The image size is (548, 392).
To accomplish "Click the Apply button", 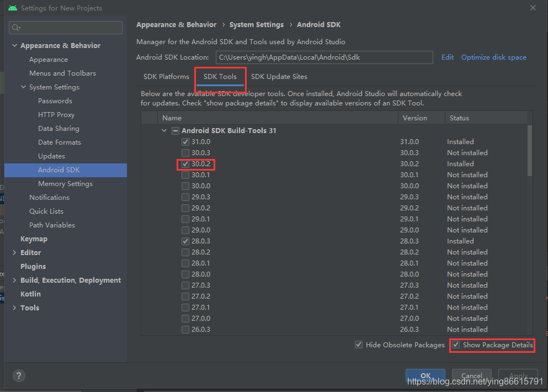I will pos(518,375).
